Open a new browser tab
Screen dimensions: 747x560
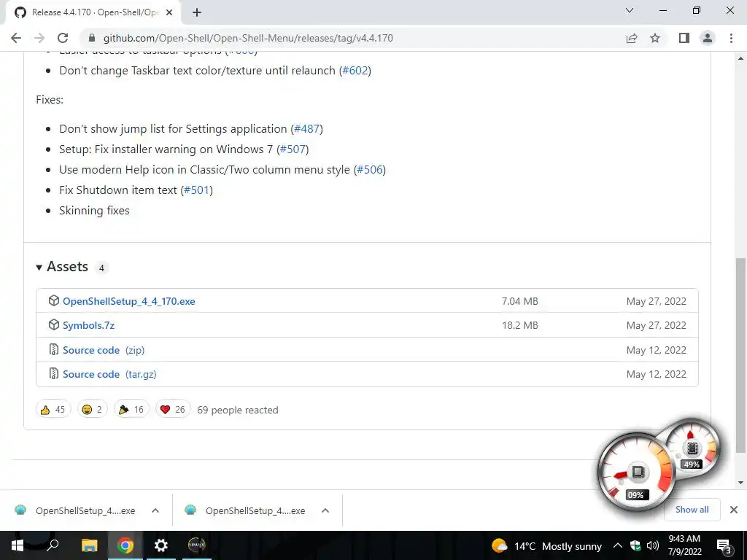pos(197,12)
